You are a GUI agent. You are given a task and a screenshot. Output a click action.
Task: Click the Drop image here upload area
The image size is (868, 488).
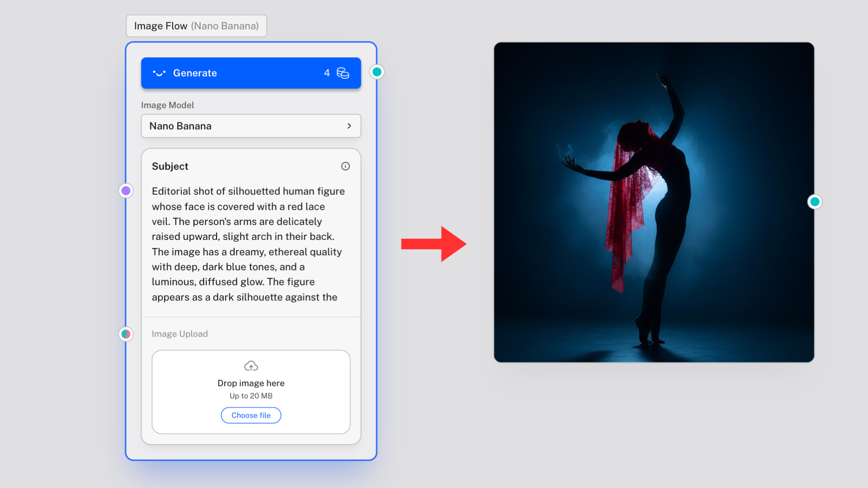pyautogui.click(x=251, y=392)
